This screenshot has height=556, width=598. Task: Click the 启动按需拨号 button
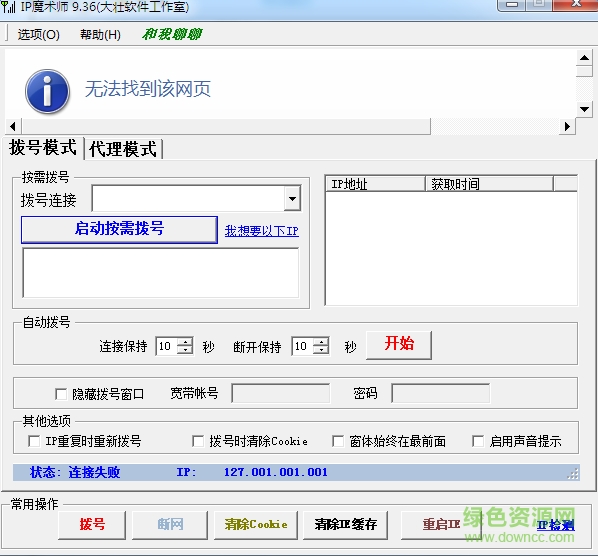(x=119, y=230)
